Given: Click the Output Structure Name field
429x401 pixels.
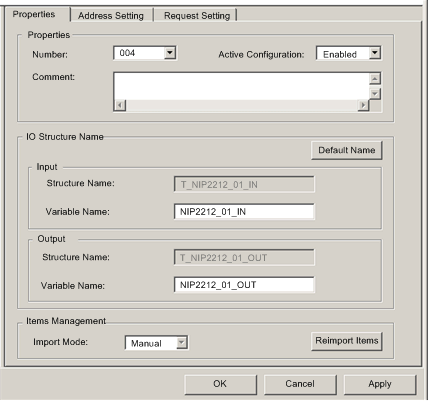Looking at the screenshot, I should point(244,257).
